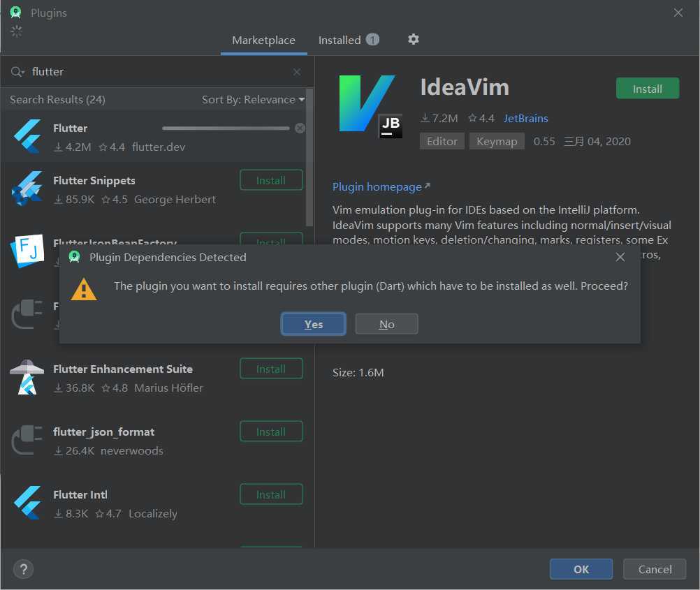
Task: Cancel the Flutter download in progress
Action: (x=300, y=128)
